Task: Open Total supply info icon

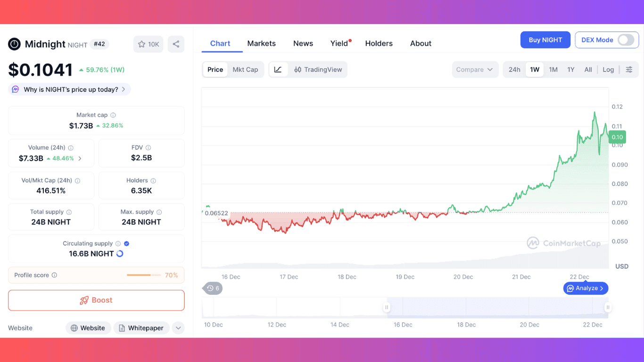Action: [x=69, y=212]
